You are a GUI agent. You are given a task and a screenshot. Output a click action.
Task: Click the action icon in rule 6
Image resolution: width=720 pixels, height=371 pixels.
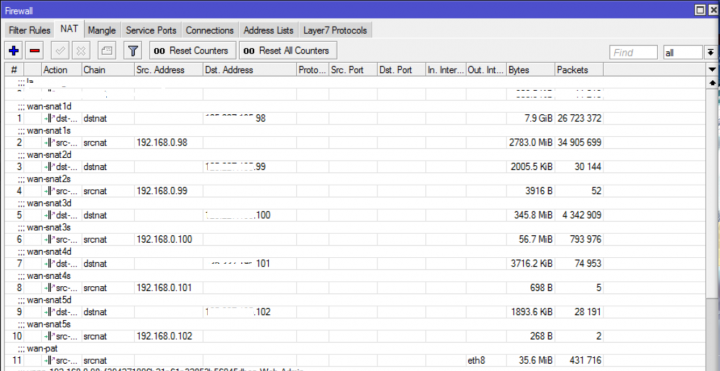pos(50,240)
